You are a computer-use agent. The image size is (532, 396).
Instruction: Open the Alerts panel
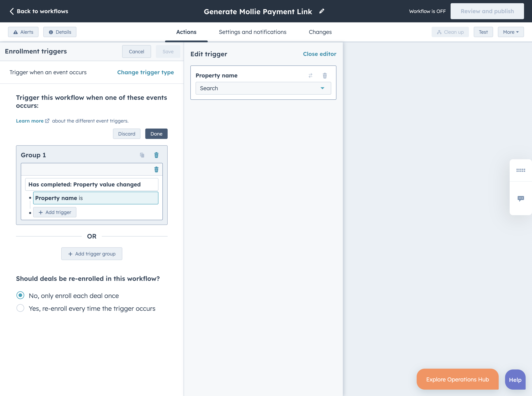tap(23, 32)
